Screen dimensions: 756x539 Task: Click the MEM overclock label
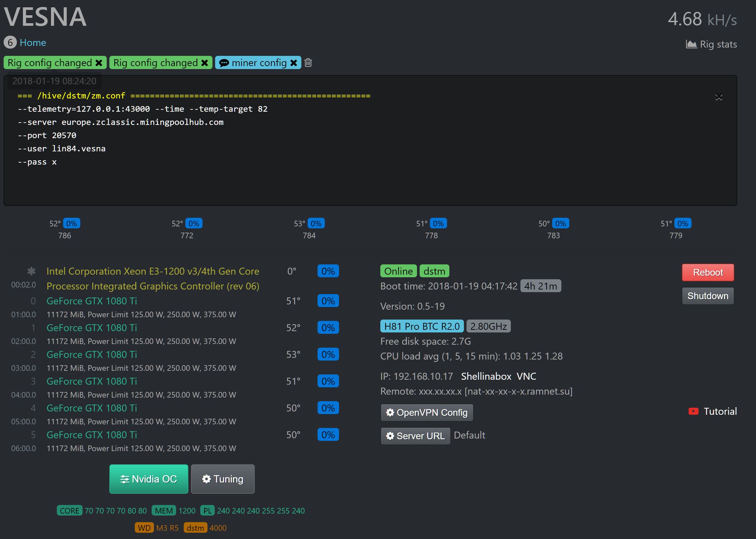pos(164,511)
